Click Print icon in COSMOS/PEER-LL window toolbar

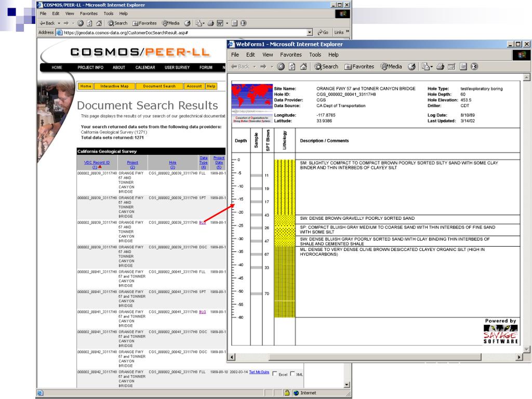[211, 23]
